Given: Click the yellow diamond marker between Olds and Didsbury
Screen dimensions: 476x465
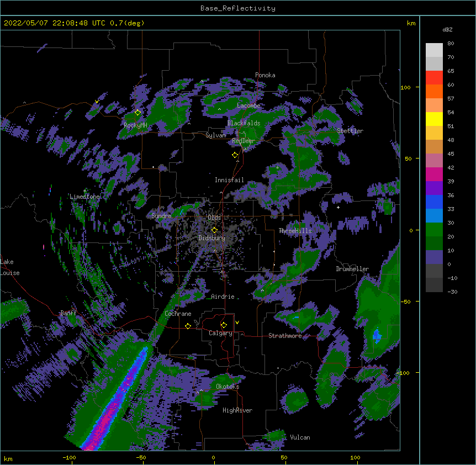Looking at the screenshot, I should 214,230.
